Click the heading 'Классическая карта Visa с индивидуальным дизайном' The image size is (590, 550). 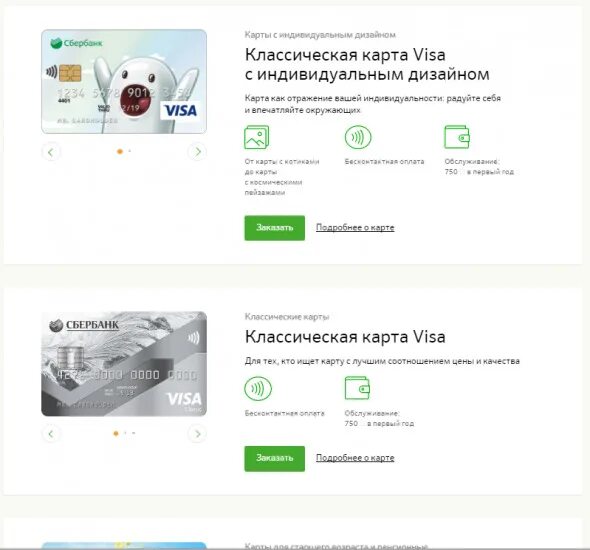click(367, 65)
